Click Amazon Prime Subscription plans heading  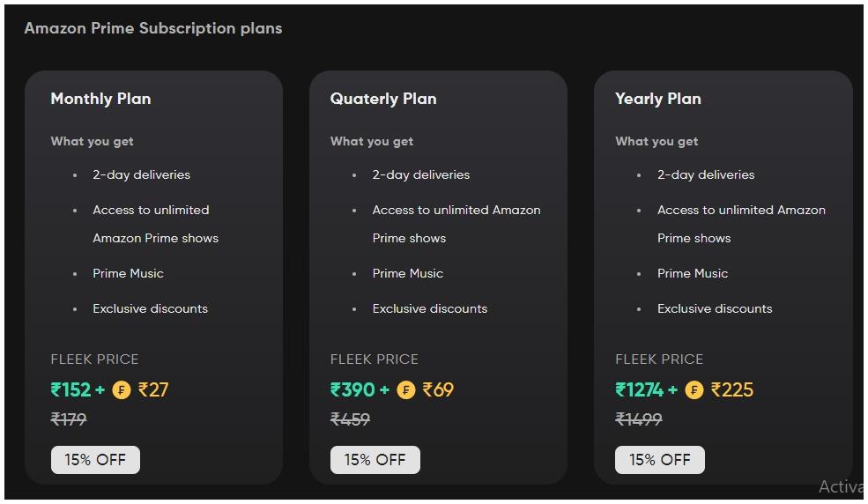[153, 28]
